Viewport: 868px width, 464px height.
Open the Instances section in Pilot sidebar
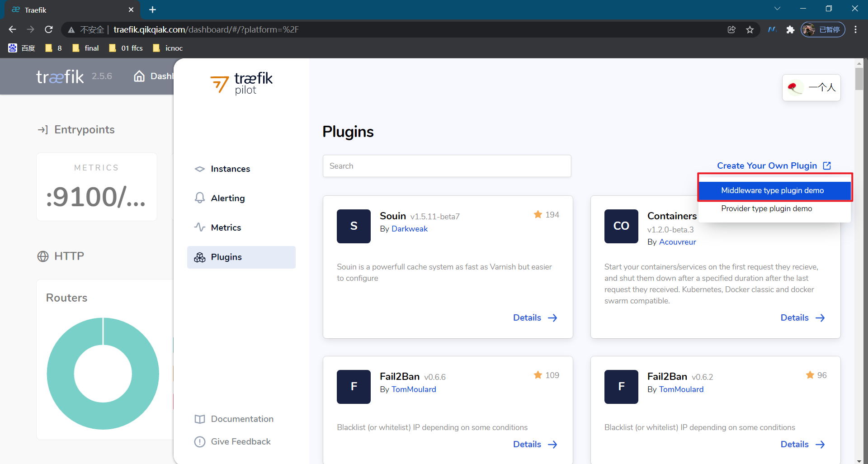click(x=230, y=169)
